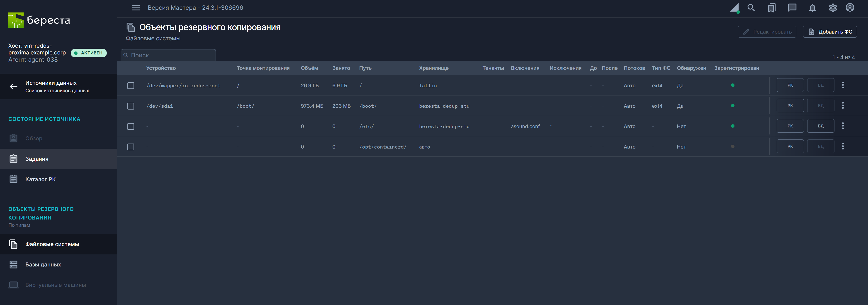The width and height of the screenshot is (868, 305).
Task: Open the user account profile icon
Action: (850, 8)
